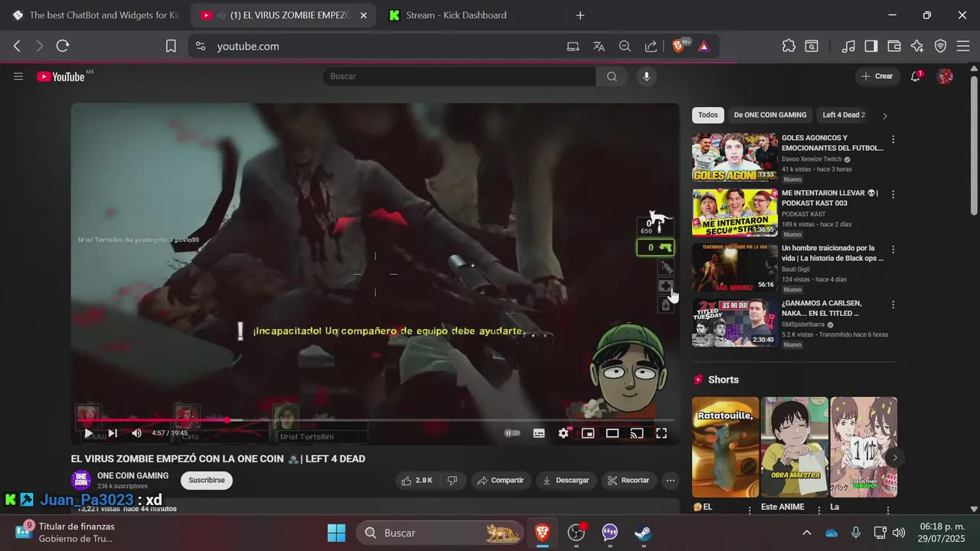Open YouTube notifications bell

pyautogui.click(x=916, y=77)
